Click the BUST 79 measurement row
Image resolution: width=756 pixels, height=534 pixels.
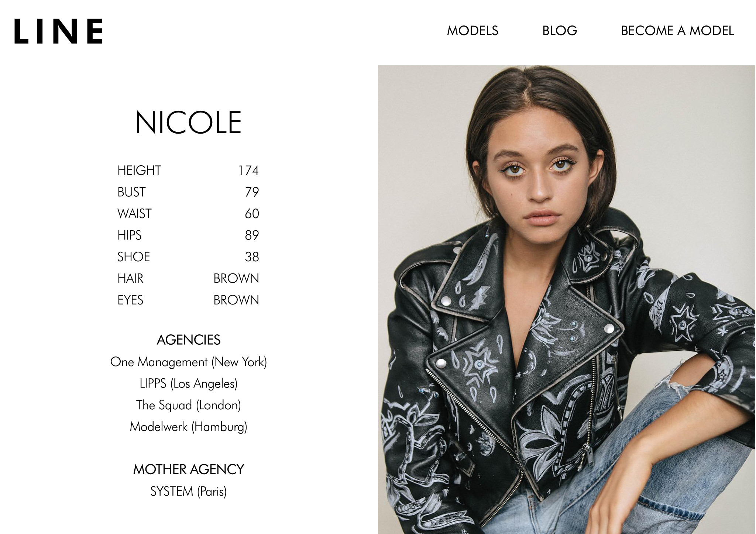pyautogui.click(x=188, y=192)
